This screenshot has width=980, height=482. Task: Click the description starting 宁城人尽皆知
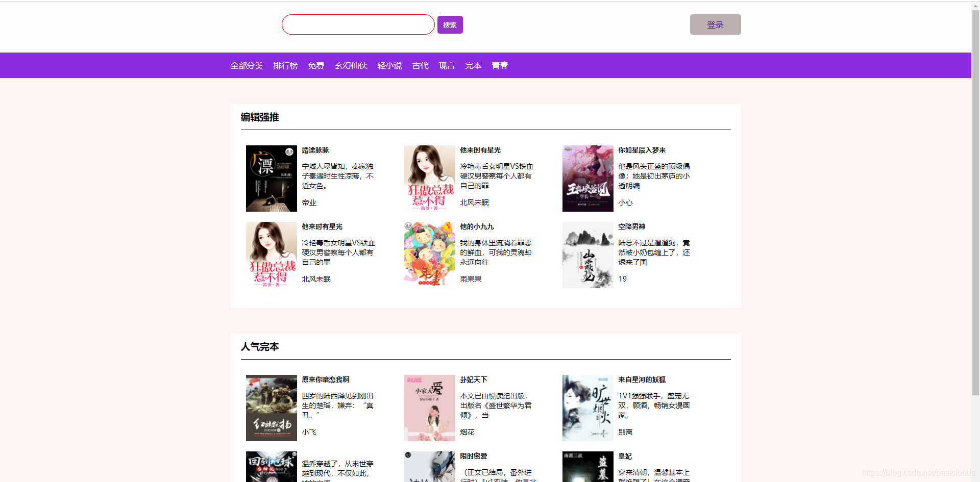338,176
